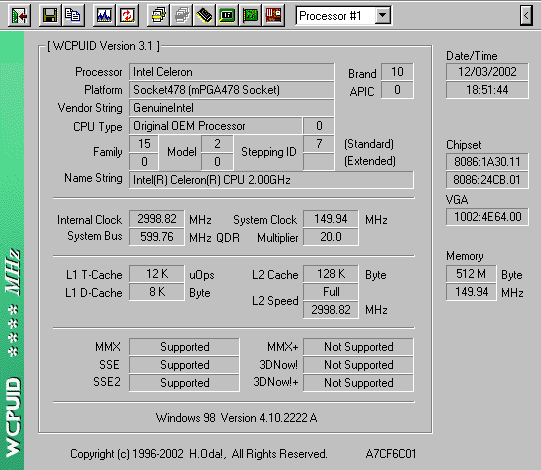Click the Memory clock value 149.94
Viewport: 541px width, 470px height.
point(471,292)
